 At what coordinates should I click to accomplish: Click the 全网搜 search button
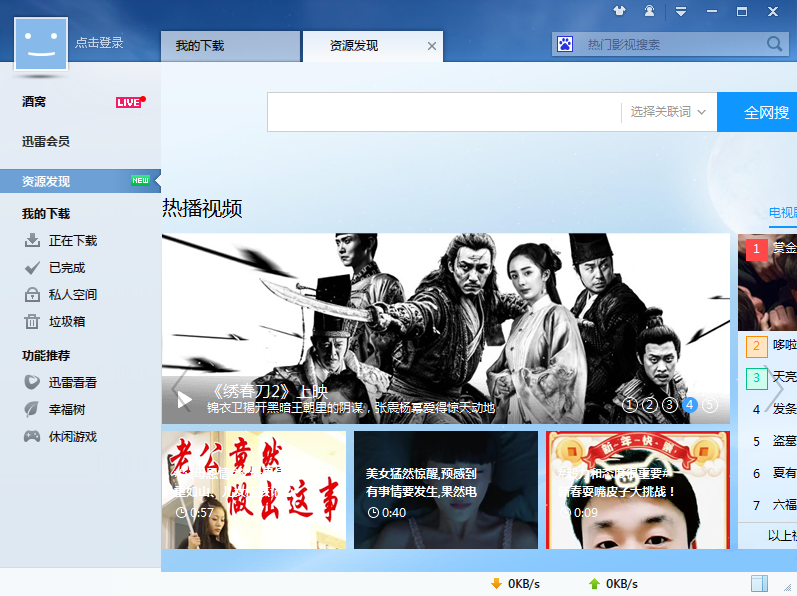click(x=757, y=112)
